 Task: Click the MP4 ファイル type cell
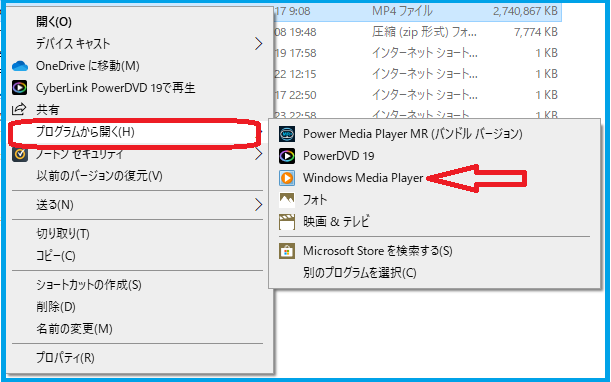[x=402, y=11]
